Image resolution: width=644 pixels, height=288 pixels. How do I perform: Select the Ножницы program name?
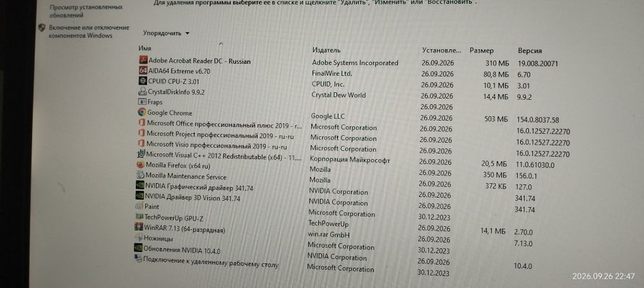click(x=158, y=238)
